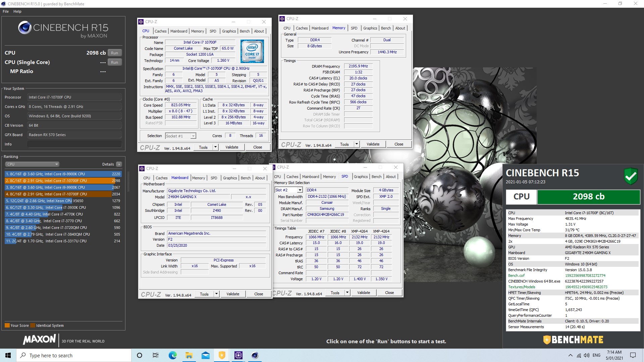Switch to Bench tab in CPU window
644x362 pixels.
tap(245, 31)
